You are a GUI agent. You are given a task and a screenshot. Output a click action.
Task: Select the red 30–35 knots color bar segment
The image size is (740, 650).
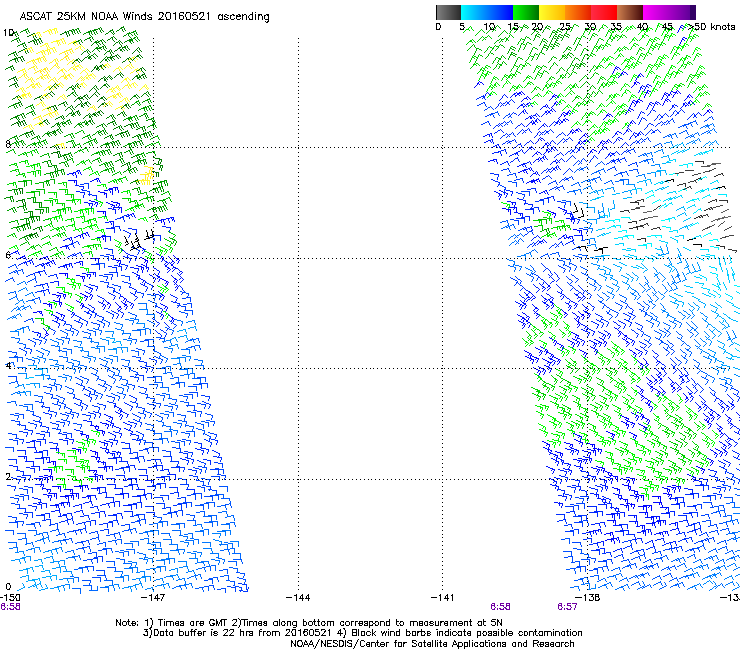[x=604, y=12]
